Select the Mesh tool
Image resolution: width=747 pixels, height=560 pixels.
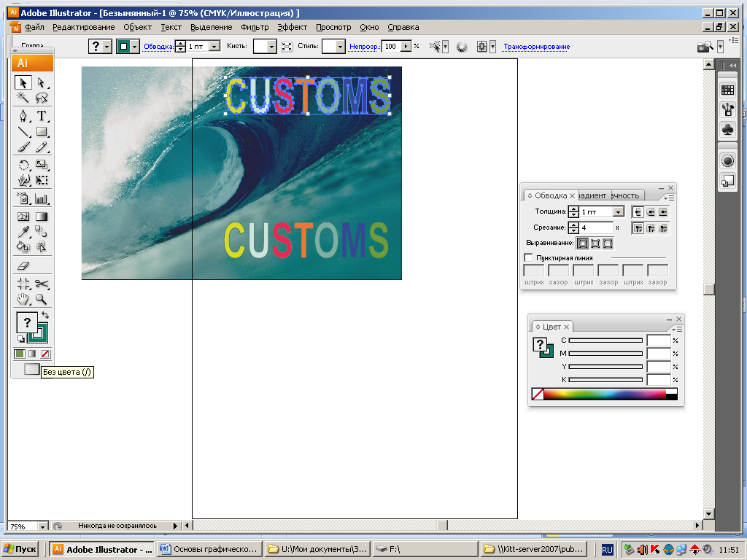(23, 217)
